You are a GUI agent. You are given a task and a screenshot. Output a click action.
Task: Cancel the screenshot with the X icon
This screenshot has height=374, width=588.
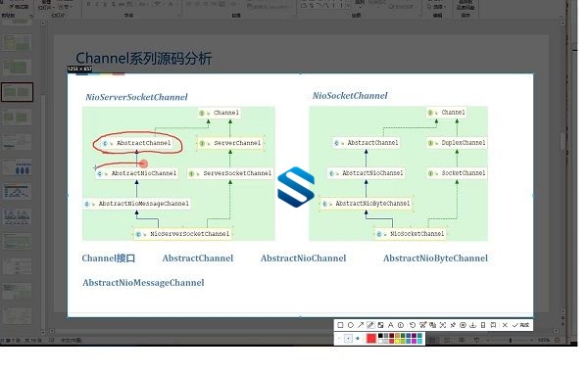tap(505, 325)
